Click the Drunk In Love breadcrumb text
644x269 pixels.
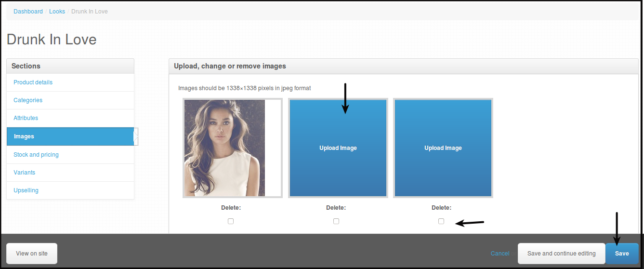(90, 11)
